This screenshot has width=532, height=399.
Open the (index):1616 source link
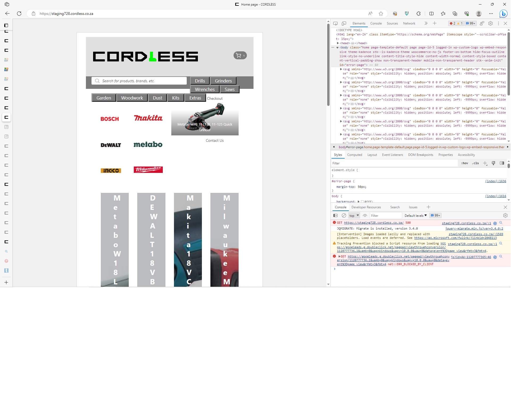(x=496, y=196)
